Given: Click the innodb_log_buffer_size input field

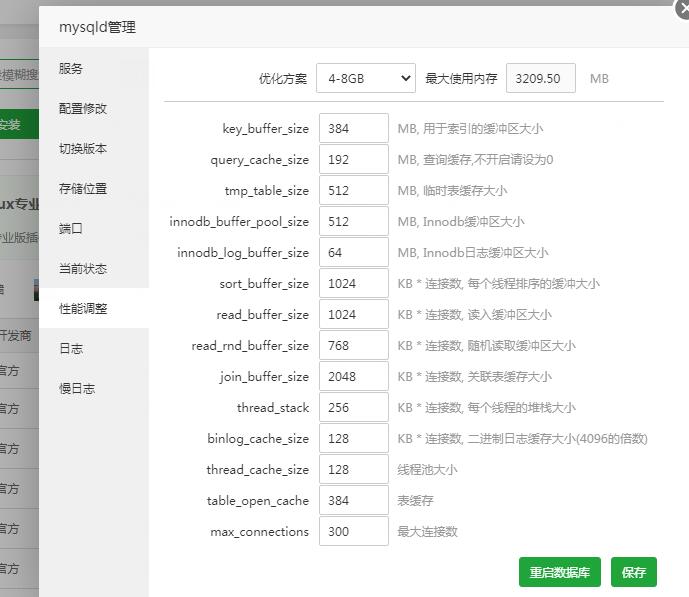Looking at the screenshot, I should point(354,252).
